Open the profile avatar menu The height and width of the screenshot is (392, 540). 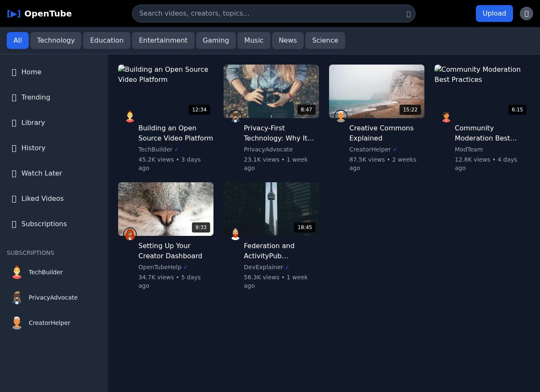[x=526, y=13]
